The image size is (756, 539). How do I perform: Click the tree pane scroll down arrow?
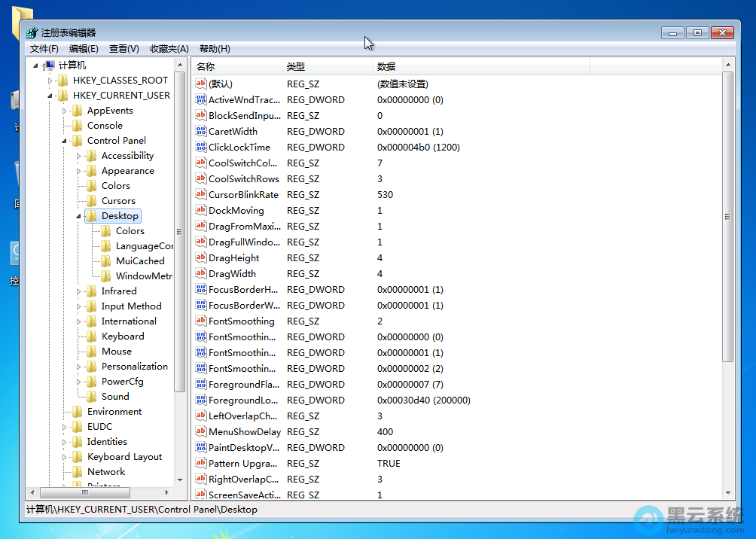tap(180, 479)
